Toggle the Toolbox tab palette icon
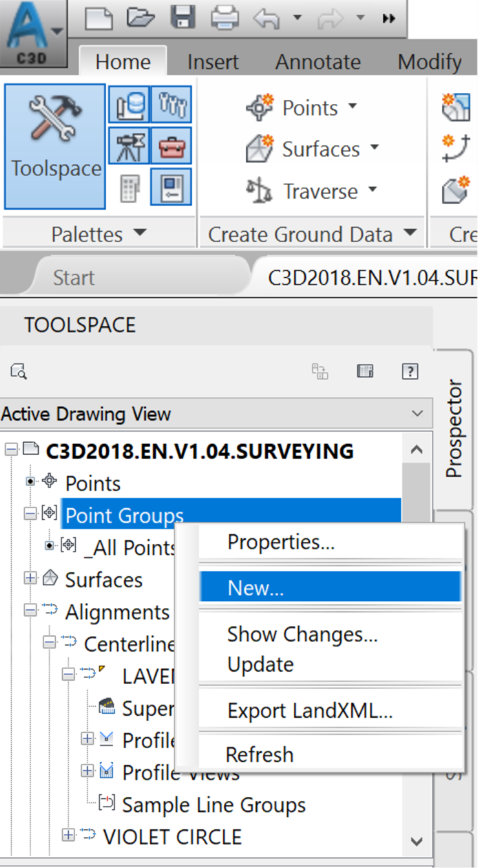Image resolution: width=478 pixels, height=868 pixels. click(x=172, y=145)
